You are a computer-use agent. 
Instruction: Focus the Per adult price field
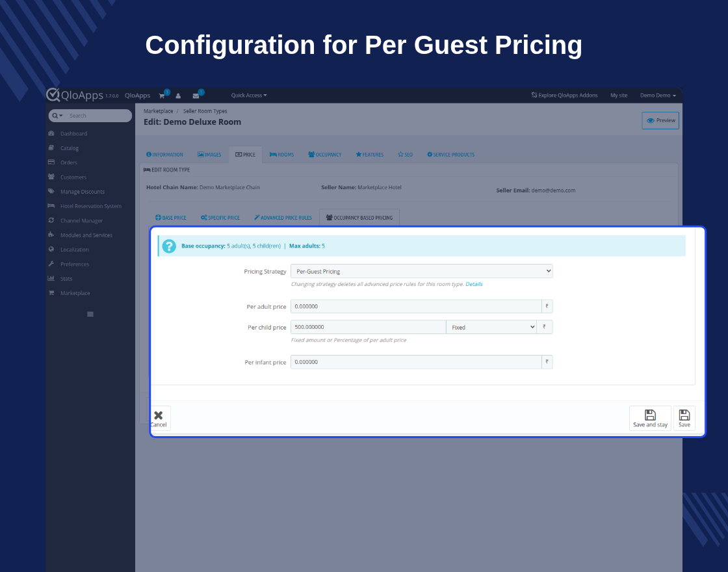(x=416, y=306)
